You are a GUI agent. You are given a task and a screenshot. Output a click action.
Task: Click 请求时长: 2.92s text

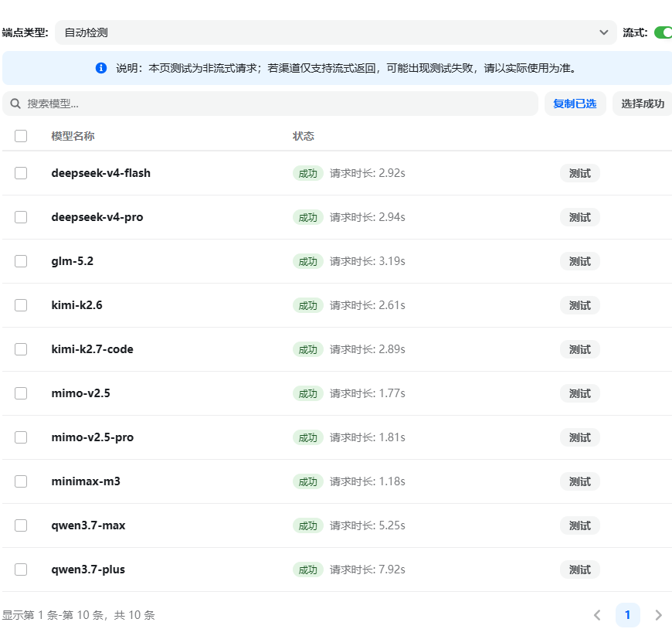368,173
